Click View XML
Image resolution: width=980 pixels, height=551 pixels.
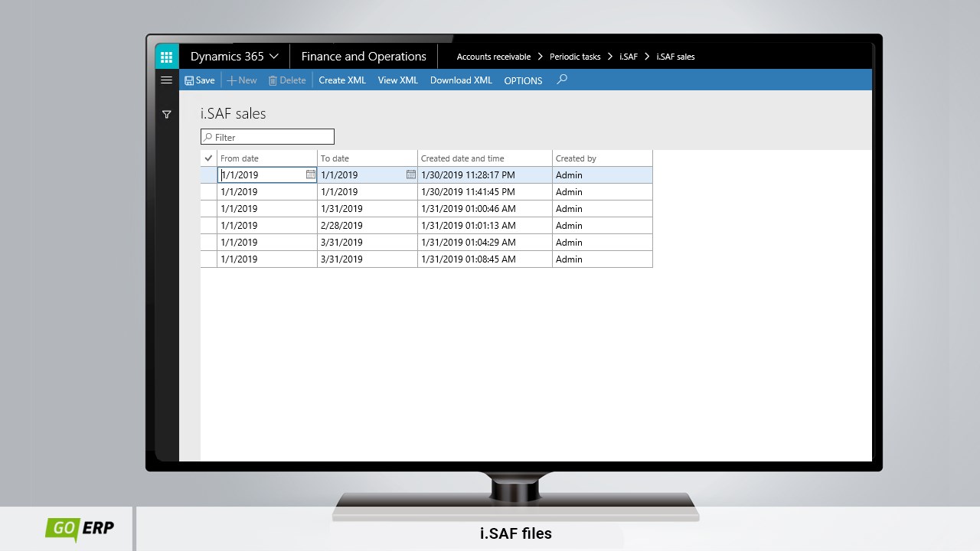[398, 80]
